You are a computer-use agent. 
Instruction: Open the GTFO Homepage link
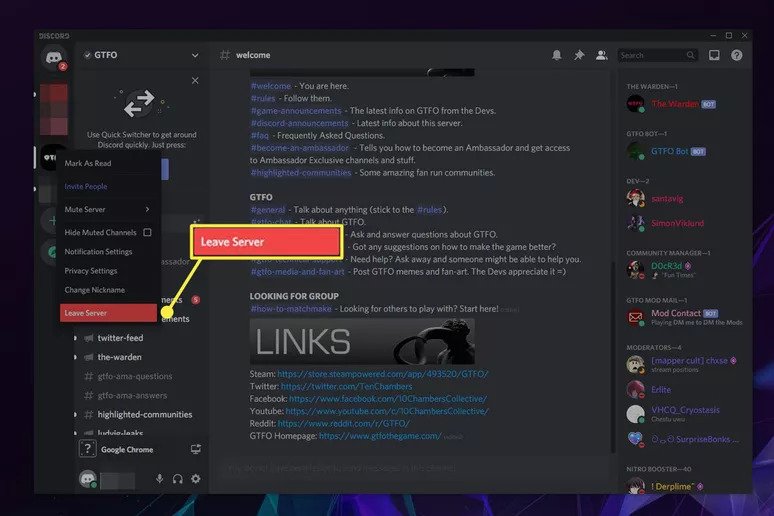pyautogui.click(x=380, y=436)
